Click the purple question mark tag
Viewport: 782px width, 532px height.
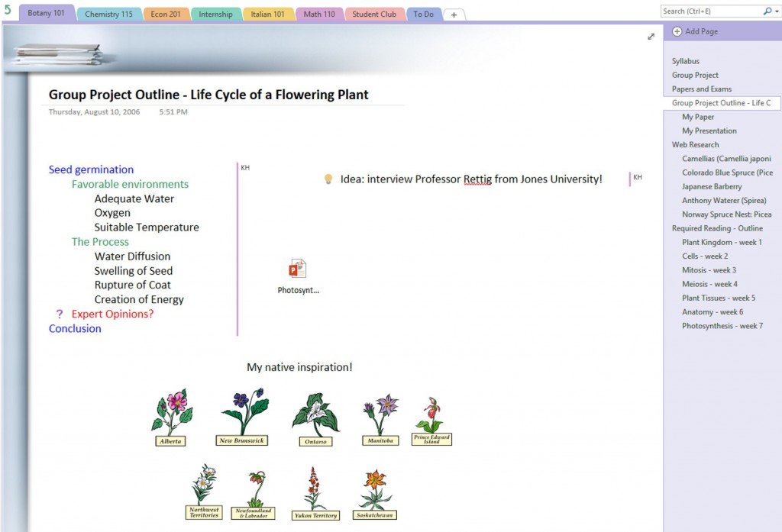point(60,314)
